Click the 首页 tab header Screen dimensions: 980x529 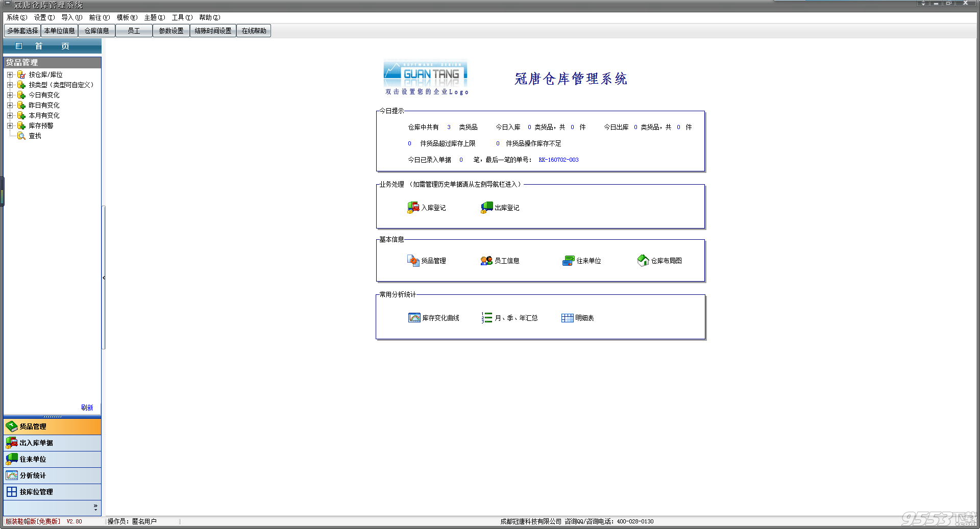point(52,46)
